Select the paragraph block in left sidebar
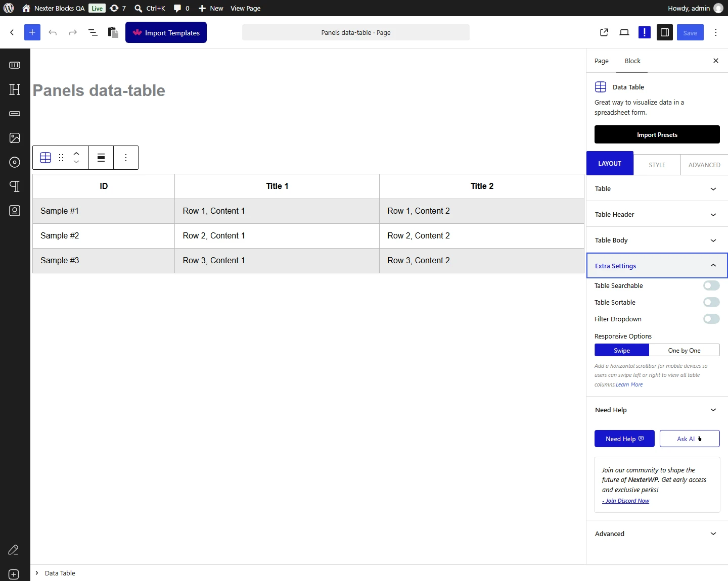The height and width of the screenshot is (581, 728). (15, 186)
